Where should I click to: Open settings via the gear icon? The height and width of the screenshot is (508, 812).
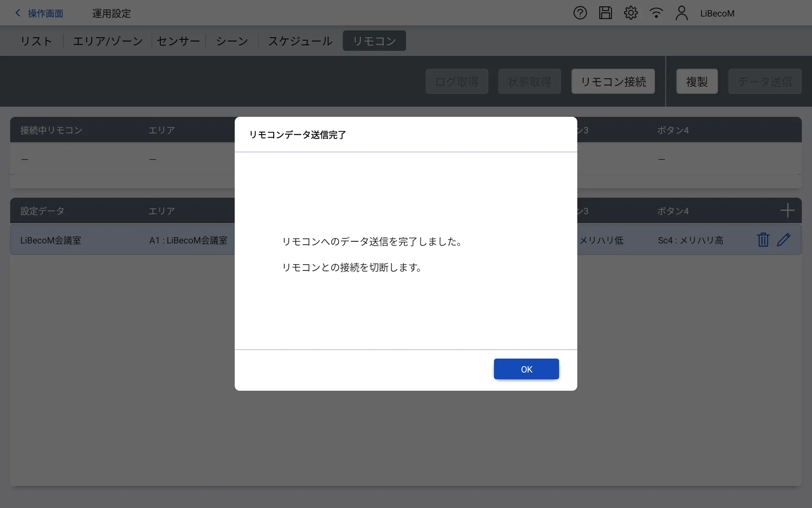click(x=631, y=13)
